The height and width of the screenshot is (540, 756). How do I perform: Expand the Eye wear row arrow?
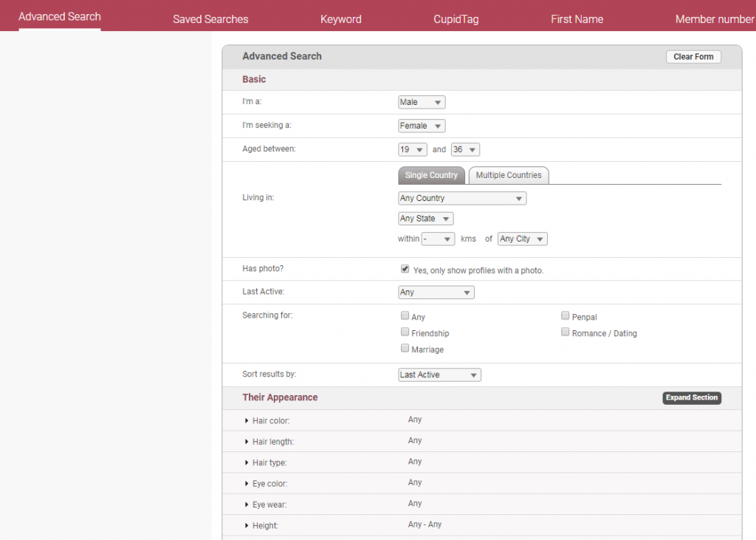(x=247, y=505)
